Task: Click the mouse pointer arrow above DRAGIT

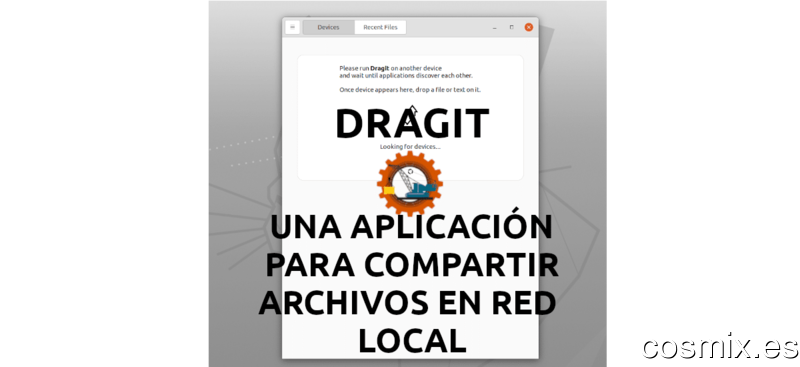Action: [x=413, y=111]
